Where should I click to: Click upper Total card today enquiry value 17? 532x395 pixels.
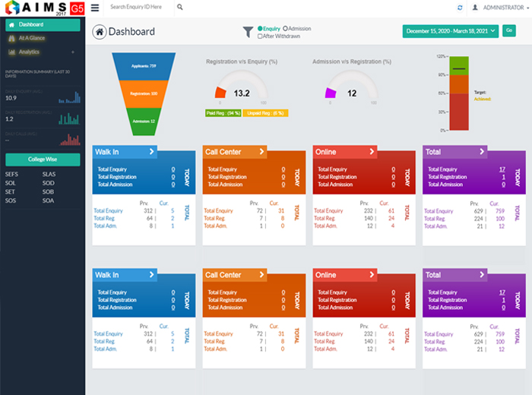[x=502, y=169]
